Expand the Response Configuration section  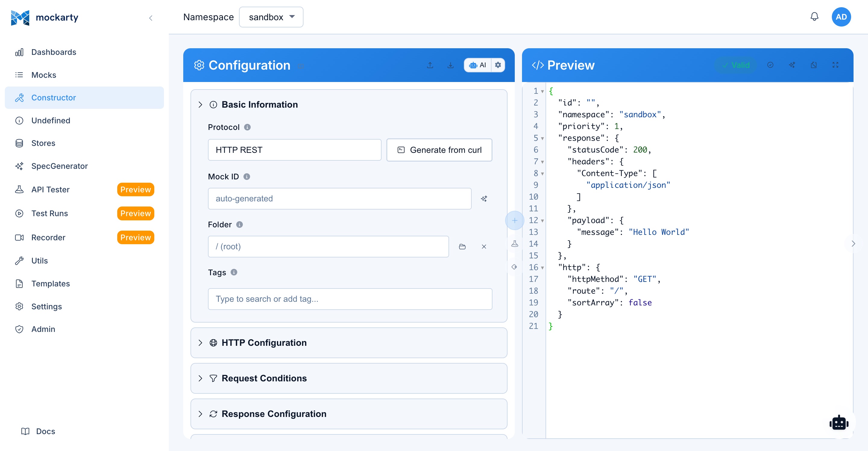pos(349,414)
